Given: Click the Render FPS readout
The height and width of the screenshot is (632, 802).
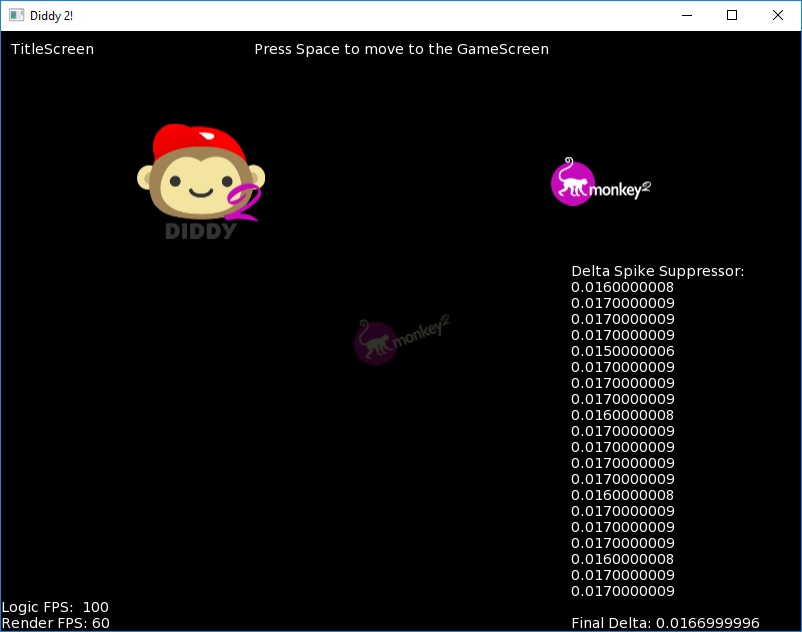Looking at the screenshot, I should tap(55, 623).
